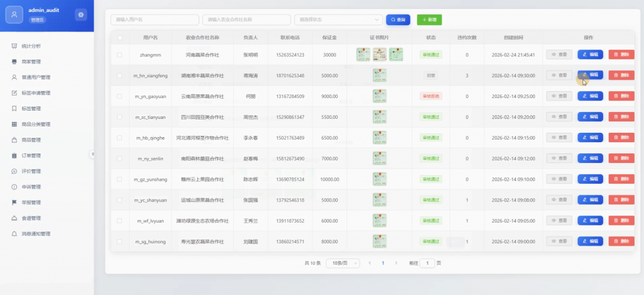Open the 请选择状态 status dropdown
644x295 pixels.
[x=338, y=19]
